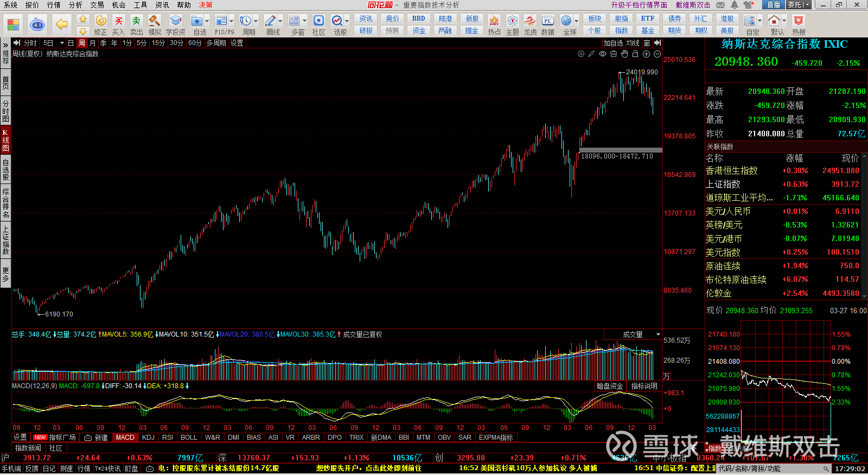Zoom in chart with plus icon

point(646,54)
